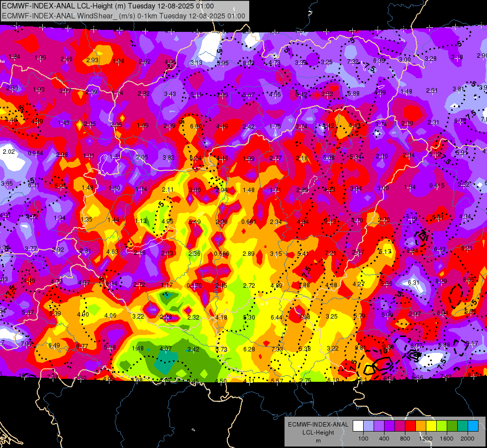Click the legend tick label 2000
The height and width of the screenshot is (448, 487).
pos(468,439)
